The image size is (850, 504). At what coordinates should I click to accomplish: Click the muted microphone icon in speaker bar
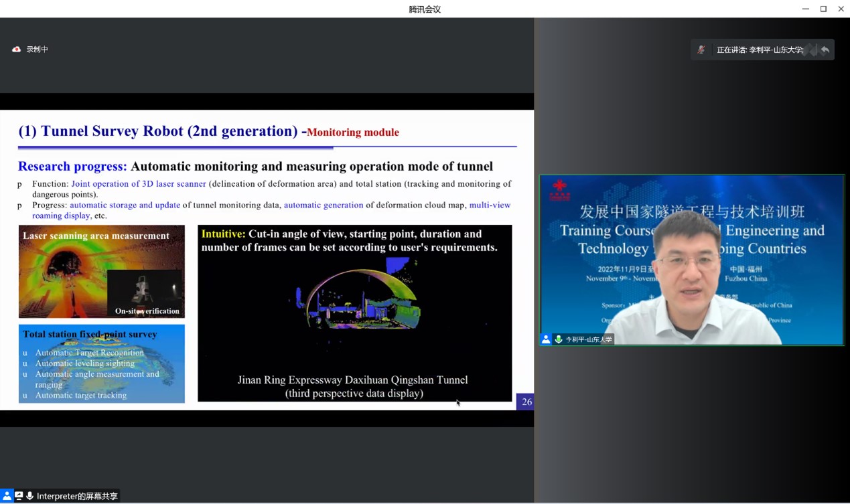701,50
